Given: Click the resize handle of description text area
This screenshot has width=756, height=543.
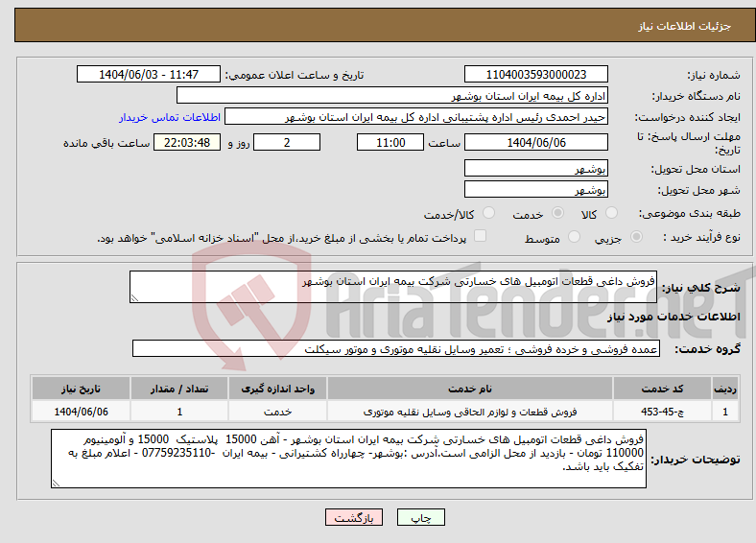Looking at the screenshot, I should coord(134,298).
